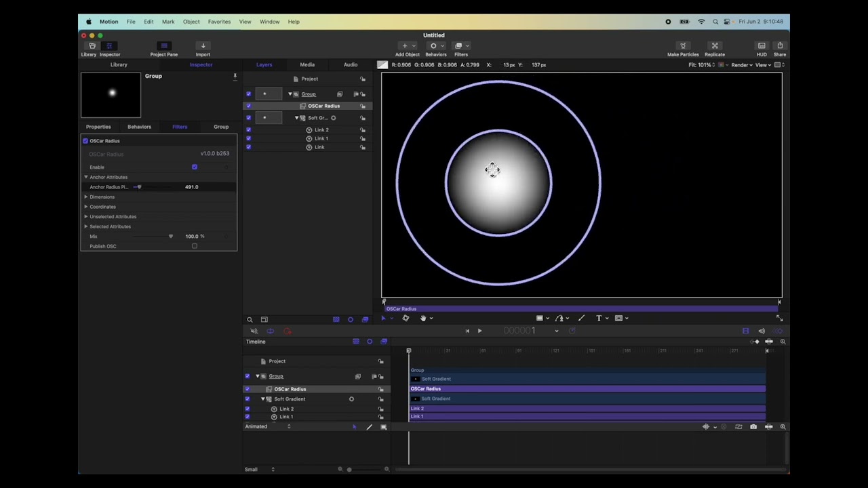Screen dimensions: 868x488
Task: Click the Share icon in the toolbar
Action: pyautogui.click(x=780, y=46)
